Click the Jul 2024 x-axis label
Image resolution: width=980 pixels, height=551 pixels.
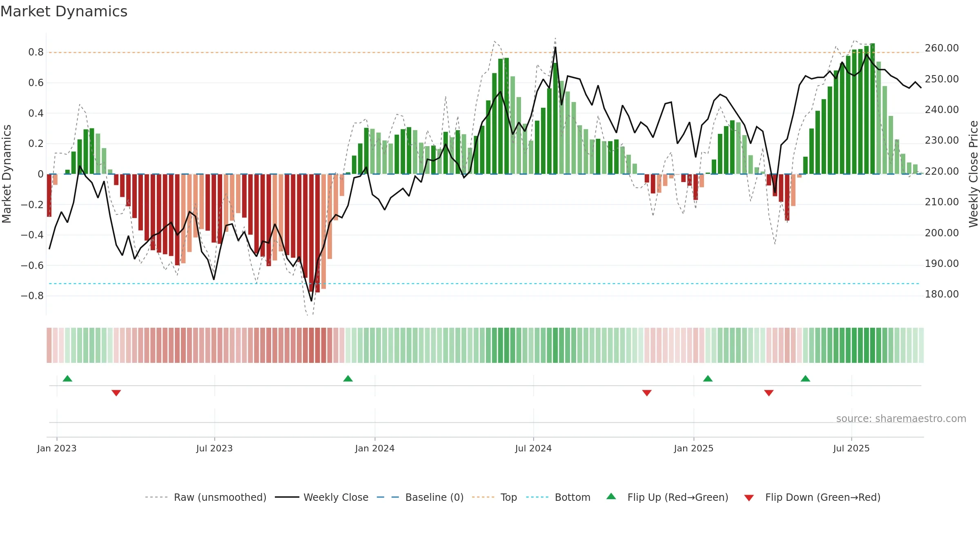point(533,448)
